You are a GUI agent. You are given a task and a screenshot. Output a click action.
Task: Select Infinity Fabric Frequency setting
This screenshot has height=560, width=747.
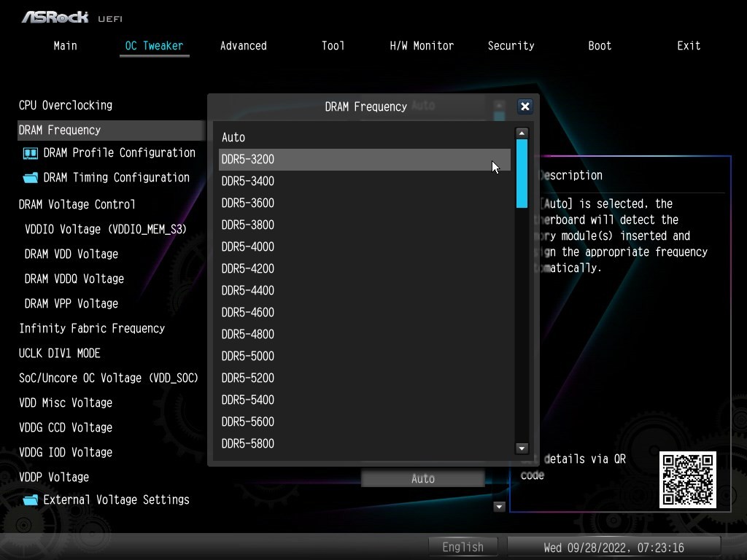tap(92, 328)
